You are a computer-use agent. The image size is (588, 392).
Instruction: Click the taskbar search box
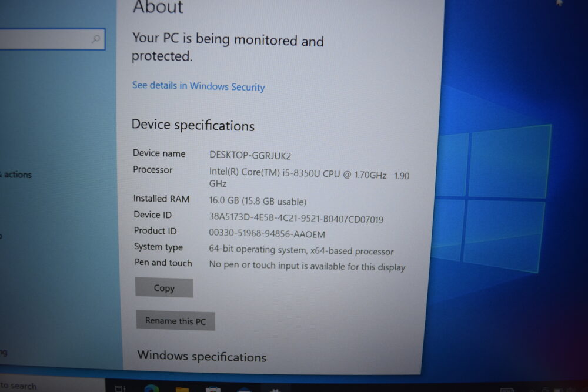(x=52, y=386)
